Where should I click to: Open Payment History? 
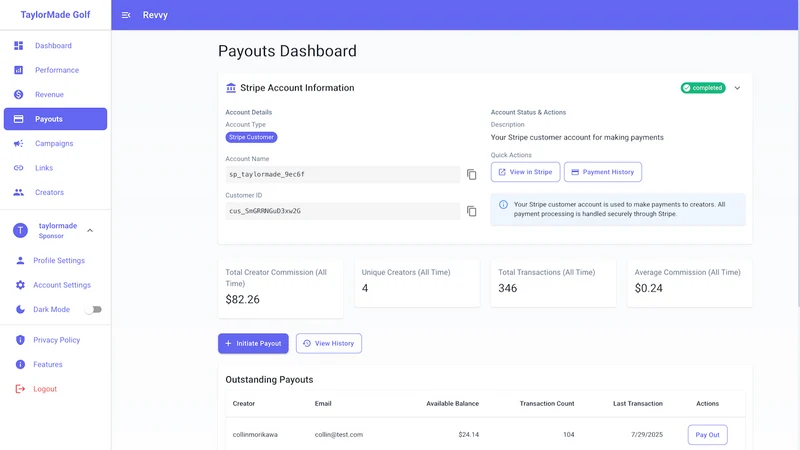[603, 172]
